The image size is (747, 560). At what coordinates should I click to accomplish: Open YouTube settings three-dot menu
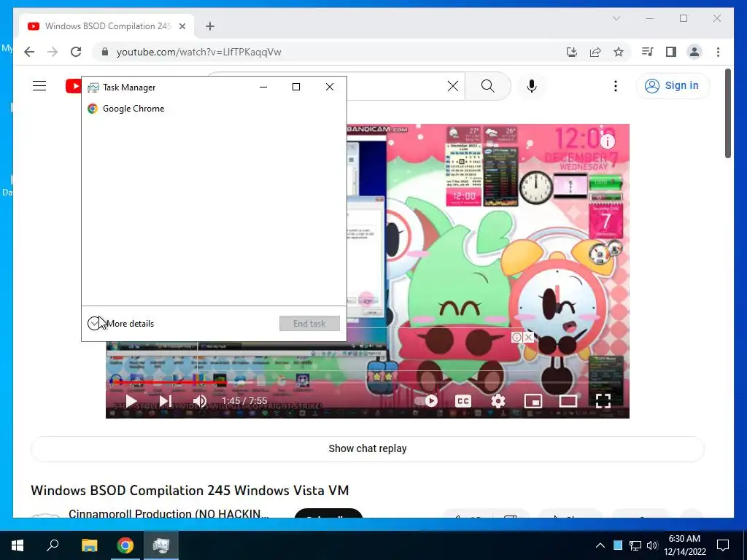click(x=616, y=86)
